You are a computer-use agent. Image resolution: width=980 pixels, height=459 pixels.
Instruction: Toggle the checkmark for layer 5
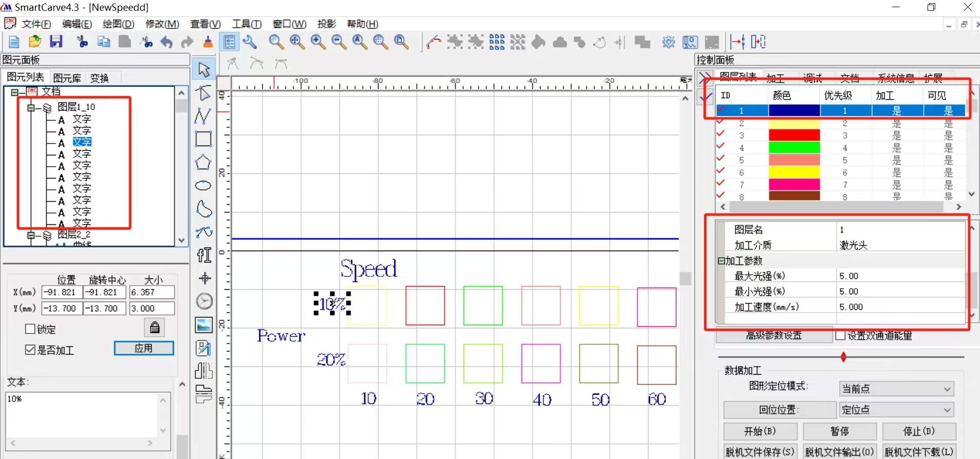pyautogui.click(x=720, y=158)
